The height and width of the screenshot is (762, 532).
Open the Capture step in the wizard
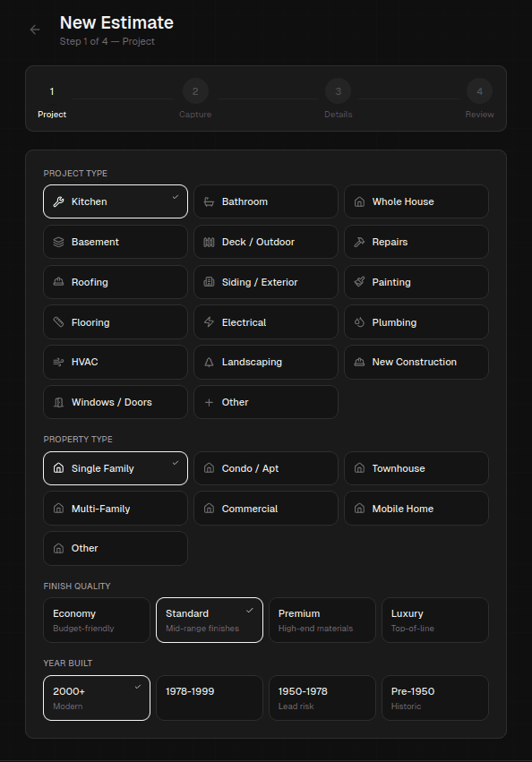195,90
